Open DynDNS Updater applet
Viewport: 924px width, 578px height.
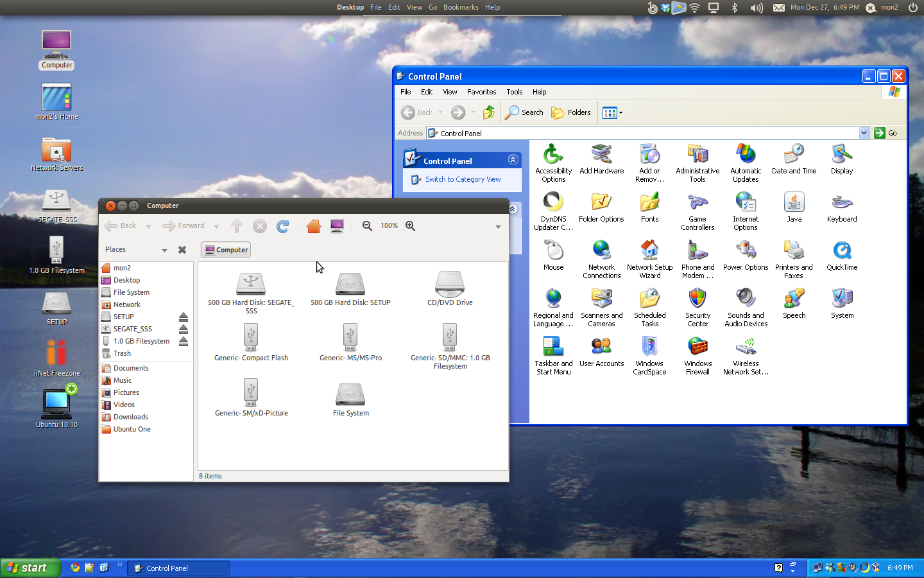click(x=553, y=211)
